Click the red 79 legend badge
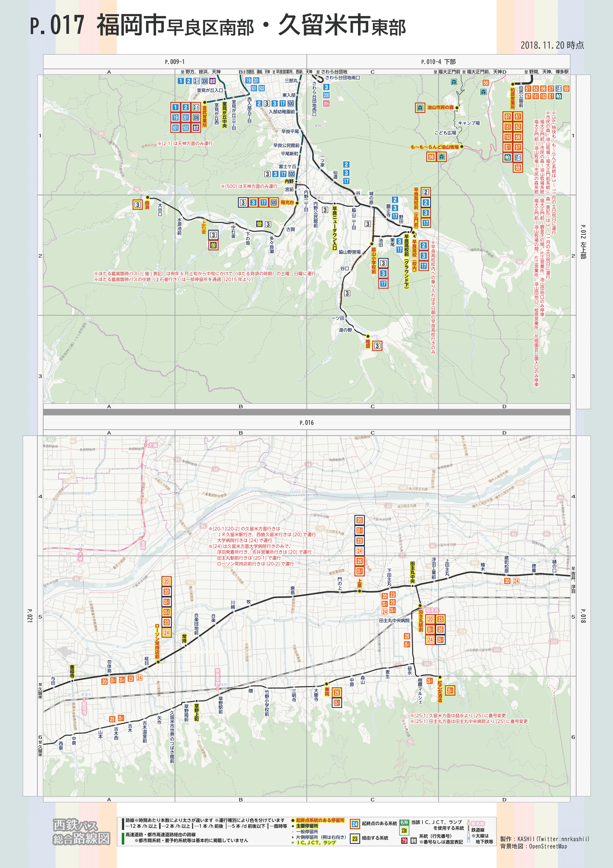 tap(404, 840)
